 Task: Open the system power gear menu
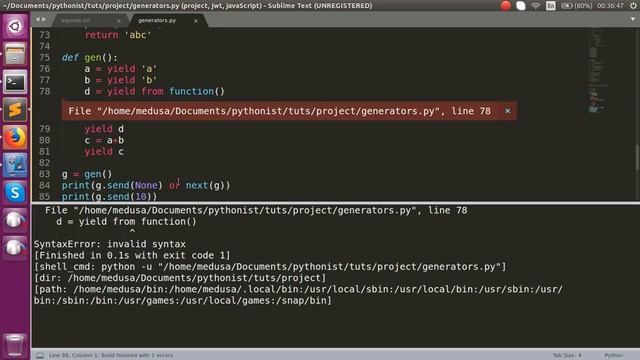point(633,6)
